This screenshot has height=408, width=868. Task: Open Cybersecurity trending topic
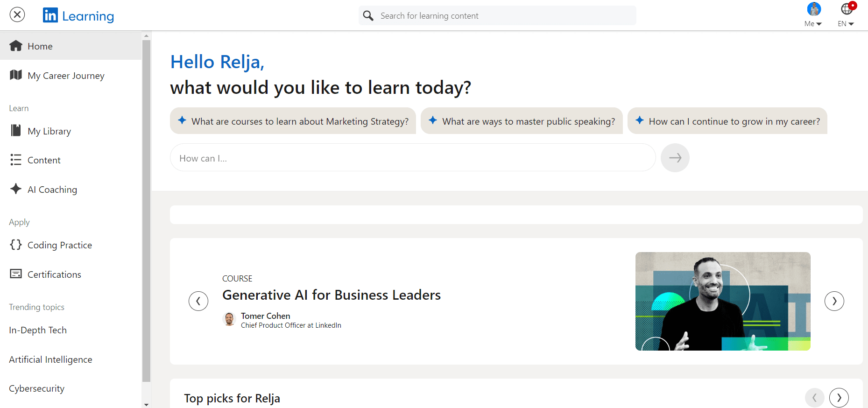pos(36,388)
